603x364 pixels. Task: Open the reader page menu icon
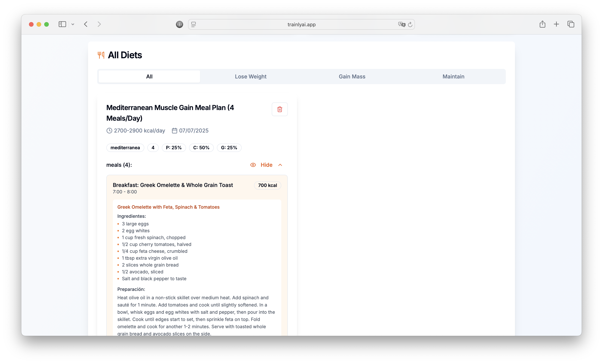click(193, 24)
